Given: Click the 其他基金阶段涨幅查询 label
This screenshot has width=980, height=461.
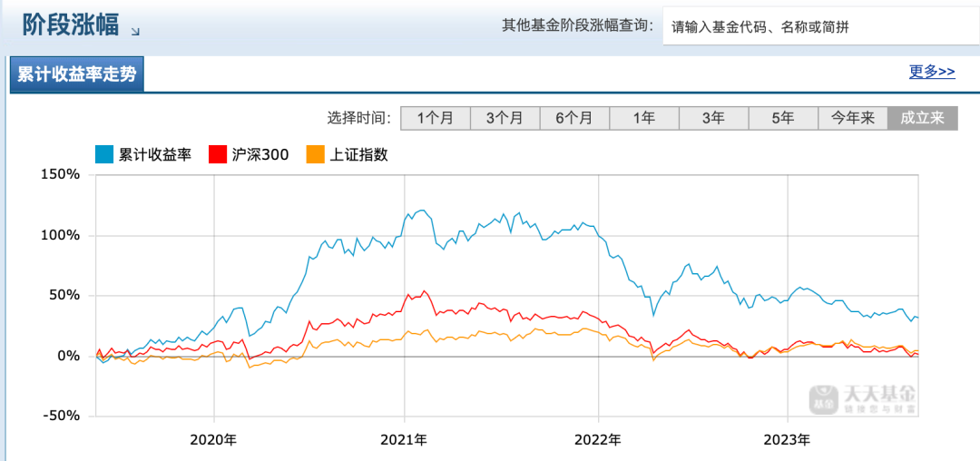Looking at the screenshot, I should pyautogui.click(x=577, y=25).
